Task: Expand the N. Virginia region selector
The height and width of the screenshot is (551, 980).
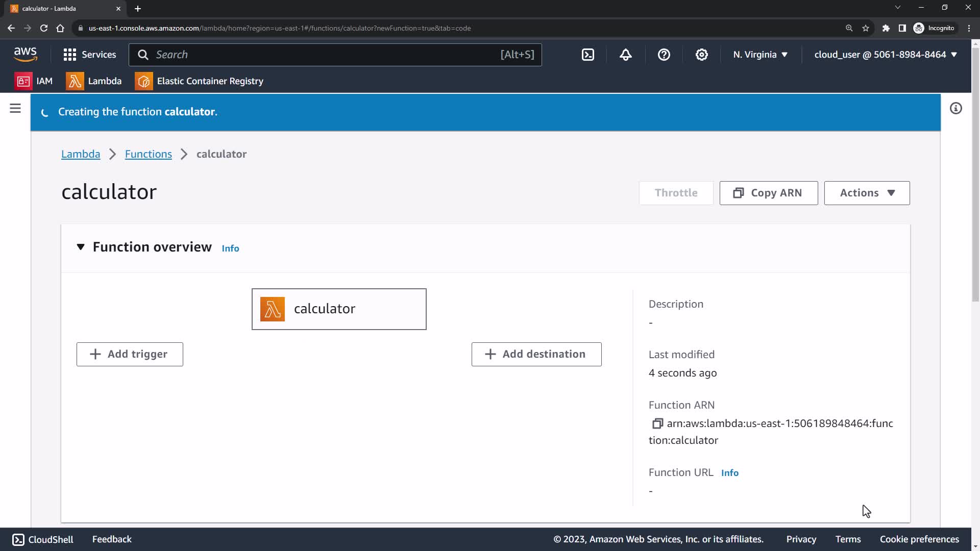Action: pyautogui.click(x=760, y=55)
